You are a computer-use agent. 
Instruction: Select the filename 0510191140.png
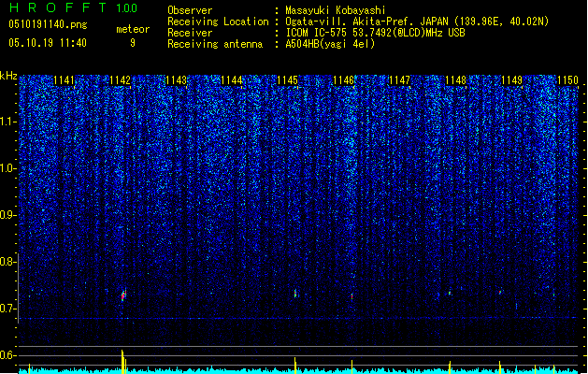coord(48,24)
